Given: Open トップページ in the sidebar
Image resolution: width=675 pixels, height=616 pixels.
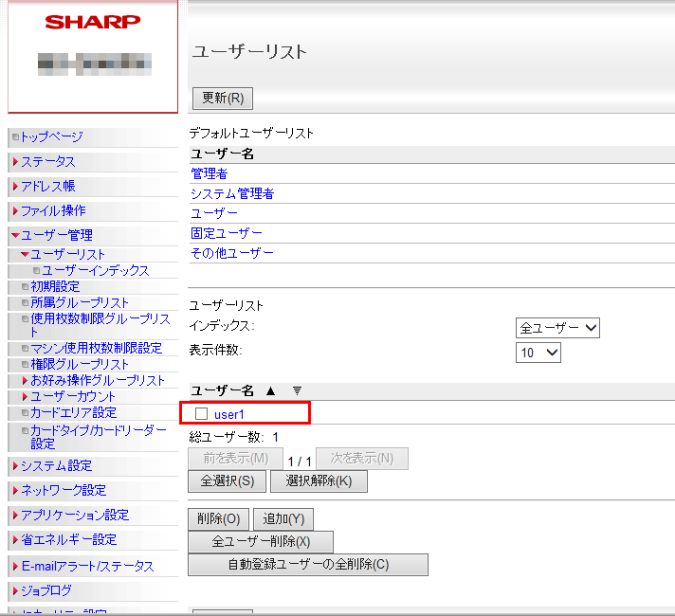Looking at the screenshot, I should coord(51,137).
